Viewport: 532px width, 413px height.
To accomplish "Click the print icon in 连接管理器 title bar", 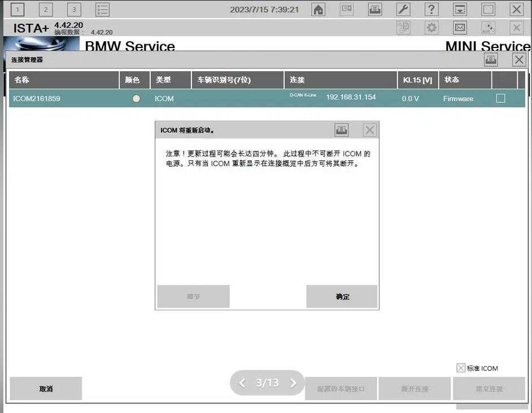I will [491, 60].
